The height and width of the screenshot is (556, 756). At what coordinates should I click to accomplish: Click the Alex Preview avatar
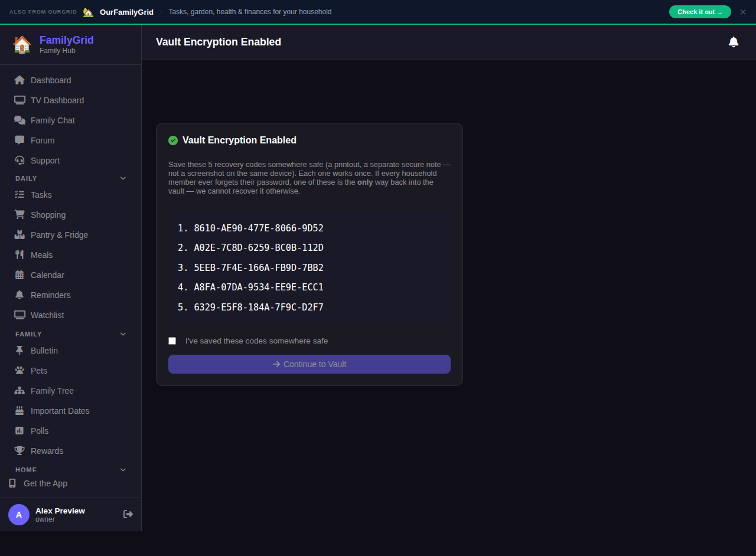tap(19, 515)
